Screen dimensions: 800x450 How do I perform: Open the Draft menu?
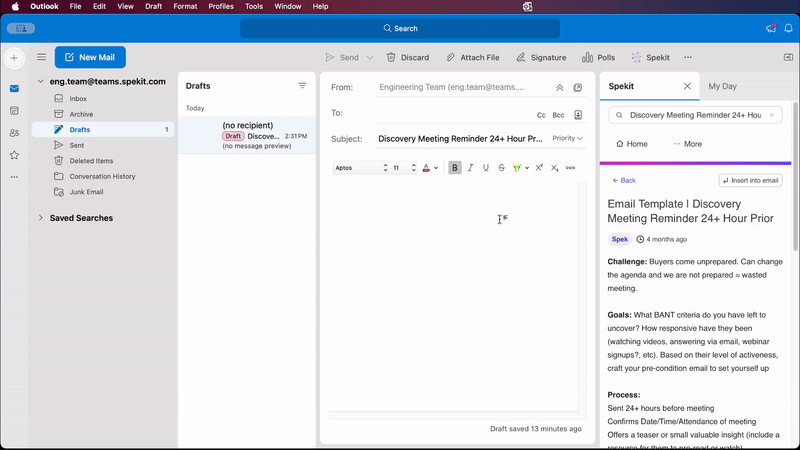click(153, 6)
